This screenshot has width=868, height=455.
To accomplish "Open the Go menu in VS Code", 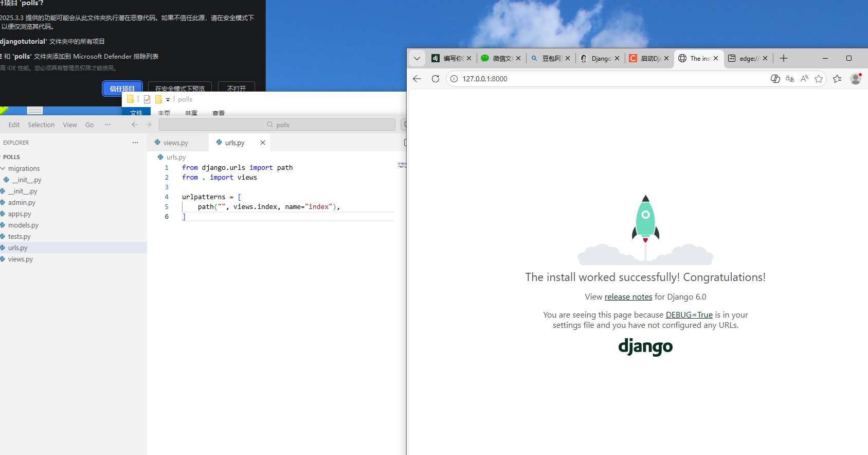I will click(x=89, y=125).
